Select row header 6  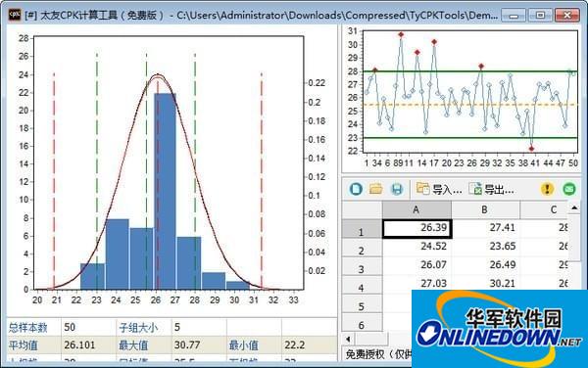[x=362, y=322]
